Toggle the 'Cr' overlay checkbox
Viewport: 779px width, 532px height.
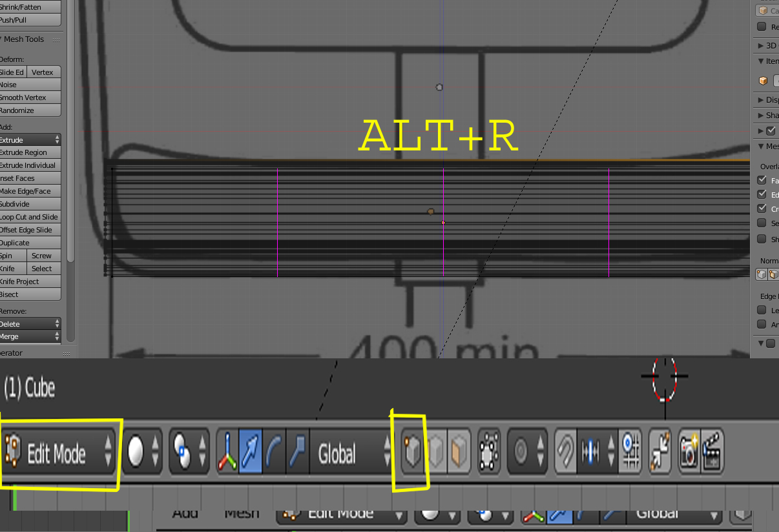pyautogui.click(x=762, y=209)
